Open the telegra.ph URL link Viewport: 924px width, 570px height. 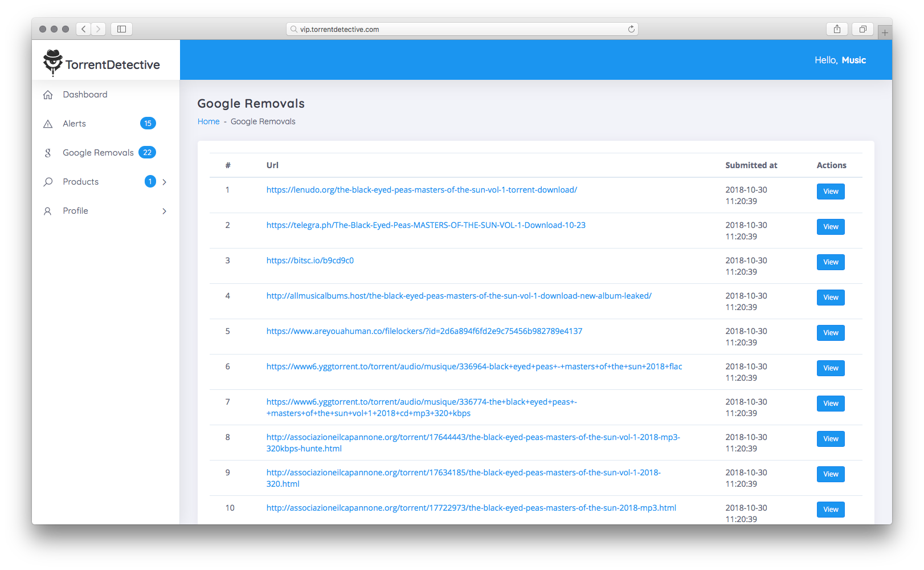(x=426, y=225)
